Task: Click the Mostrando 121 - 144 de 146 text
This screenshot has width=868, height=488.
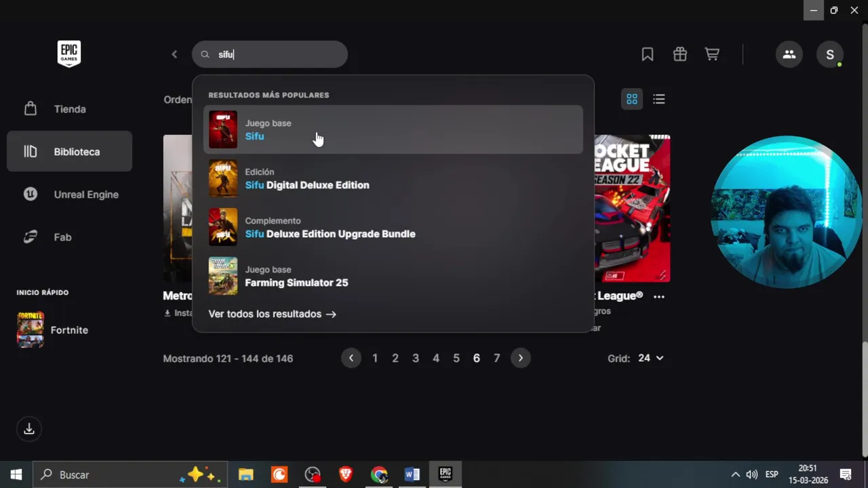Action: (228, 358)
